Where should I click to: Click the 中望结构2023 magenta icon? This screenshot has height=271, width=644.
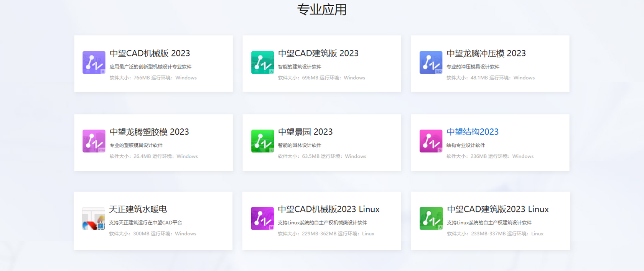(431, 141)
